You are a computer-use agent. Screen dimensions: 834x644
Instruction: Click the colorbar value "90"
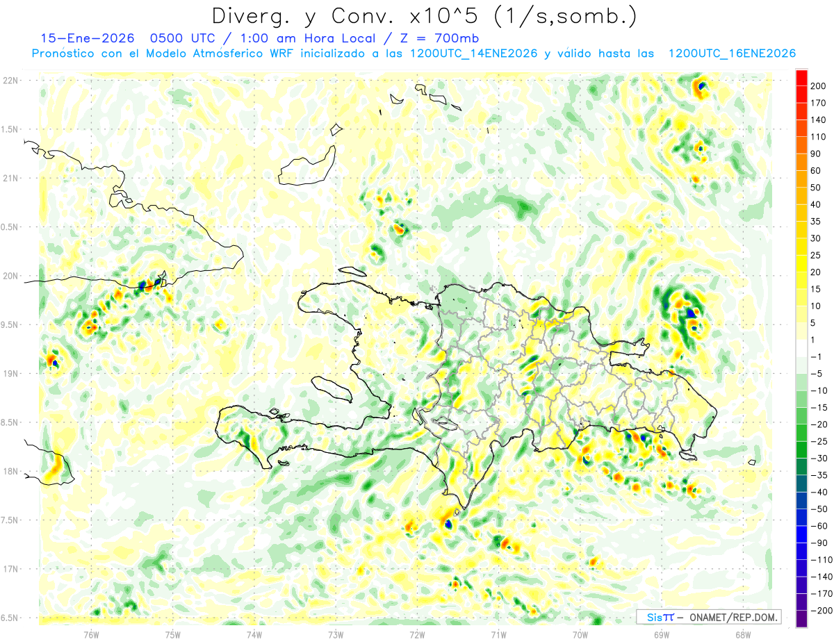[x=817, y=154]
